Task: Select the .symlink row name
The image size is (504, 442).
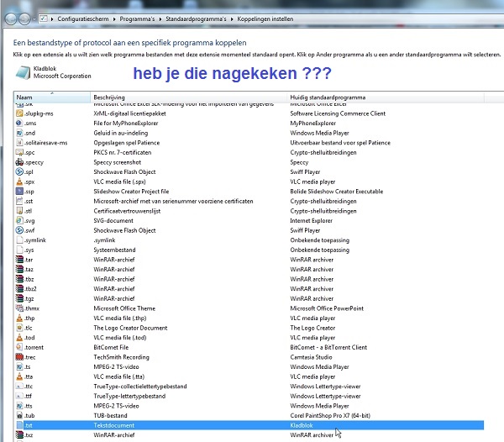Action: coord(35,240)
